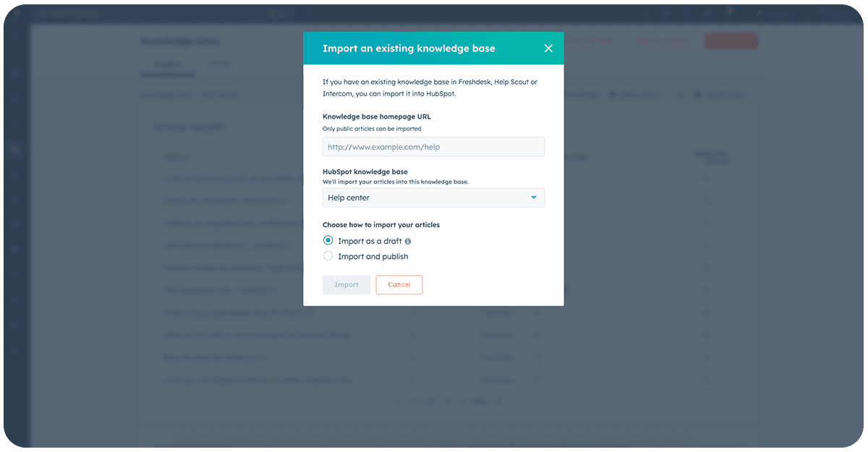Select the Import as a draft option
Image resolution: width=868 pixels, height=452 pixels.
pos(328,241)
